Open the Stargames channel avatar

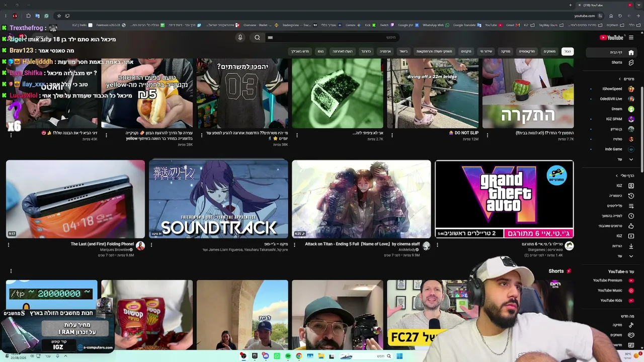pos(569,246)
